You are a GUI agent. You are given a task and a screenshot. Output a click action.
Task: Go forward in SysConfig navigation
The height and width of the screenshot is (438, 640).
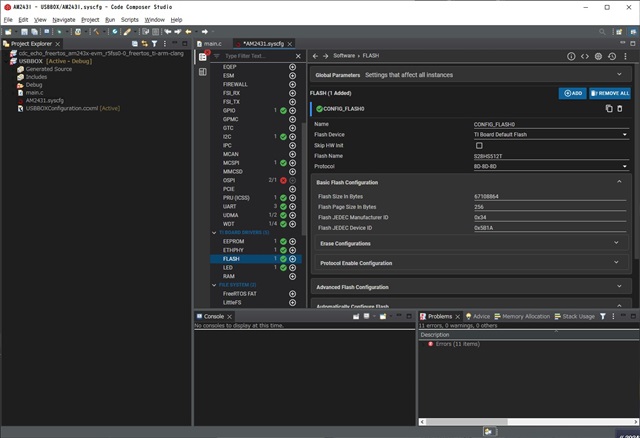(325, 56)
